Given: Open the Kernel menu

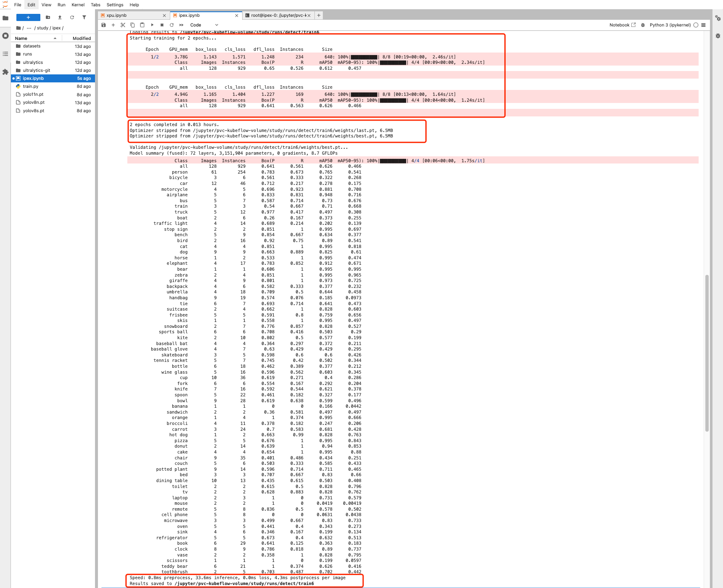Looking at the screenshot, I should tap(78, 5).
